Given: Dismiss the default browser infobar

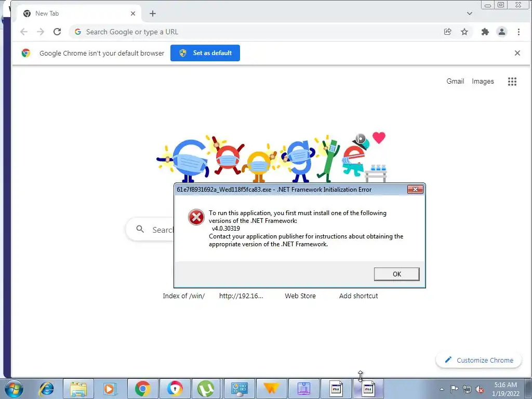Looking at the screenshot, I should pyautogui.click(x=517, y=53).
